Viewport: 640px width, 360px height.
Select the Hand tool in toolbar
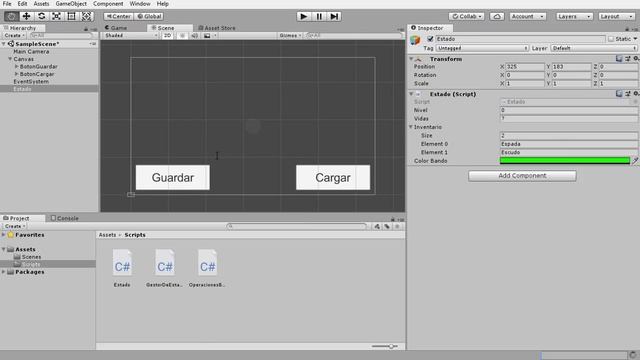(11, 16)
